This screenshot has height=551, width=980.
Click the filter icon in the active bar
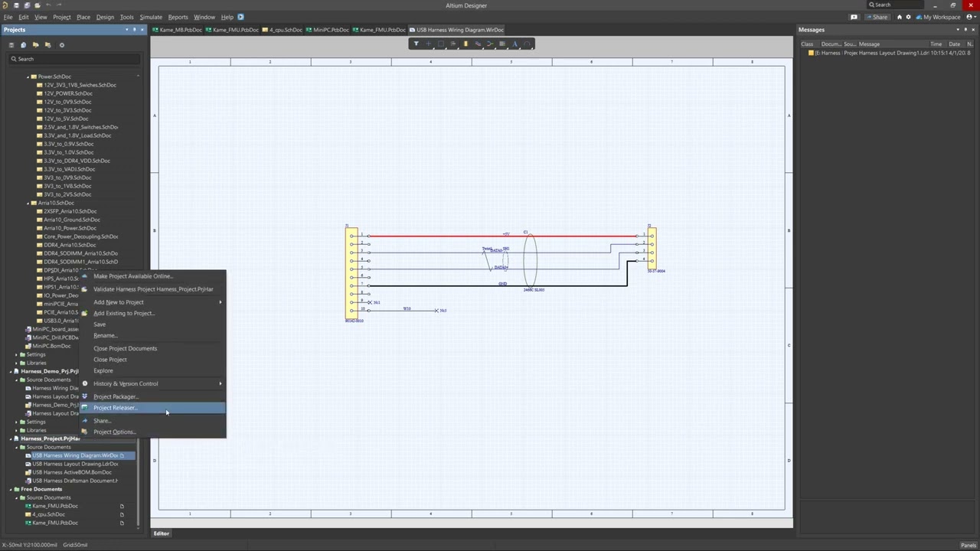pos(416,44)
